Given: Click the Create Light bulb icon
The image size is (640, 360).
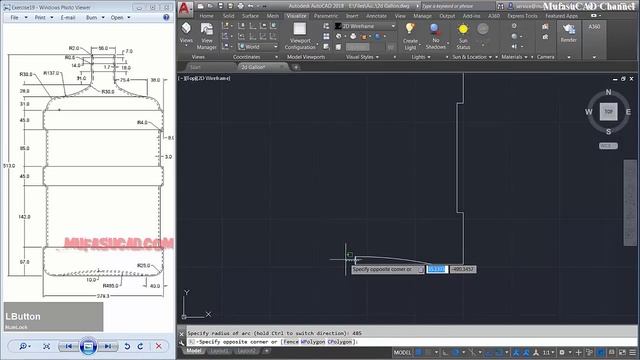Looking at the screenshot, I should [x=410, y=29].
